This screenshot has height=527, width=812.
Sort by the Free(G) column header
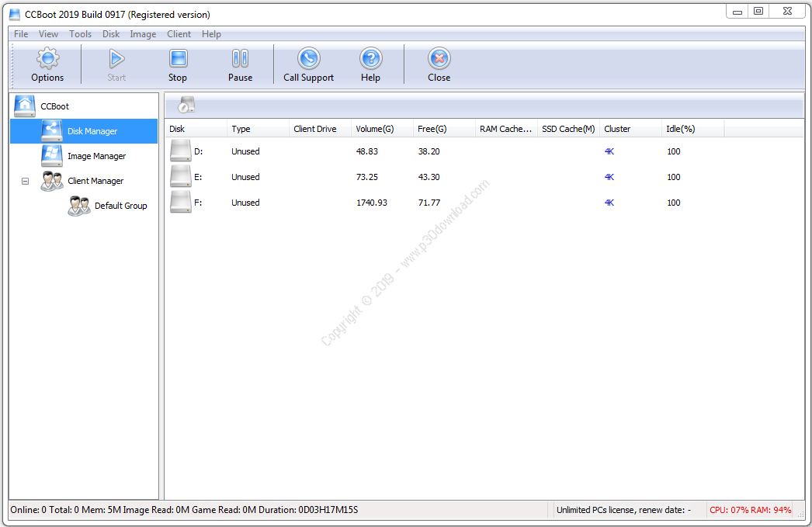[444, 129]
